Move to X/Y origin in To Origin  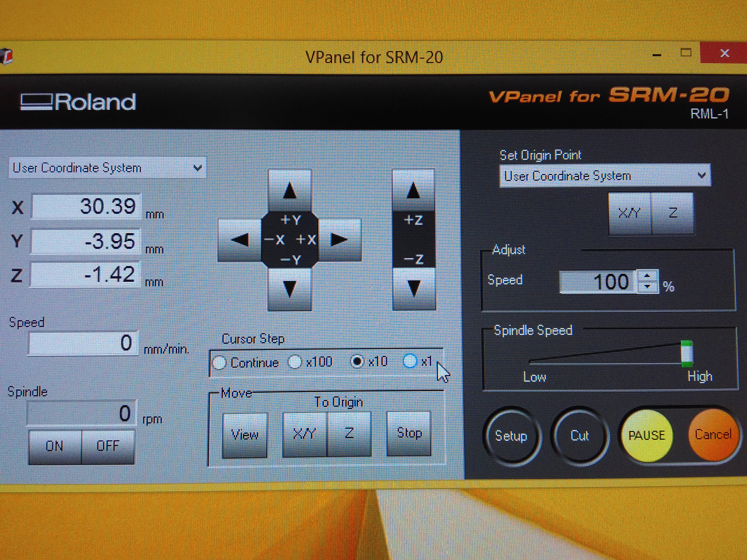click(x=305, y=434)
